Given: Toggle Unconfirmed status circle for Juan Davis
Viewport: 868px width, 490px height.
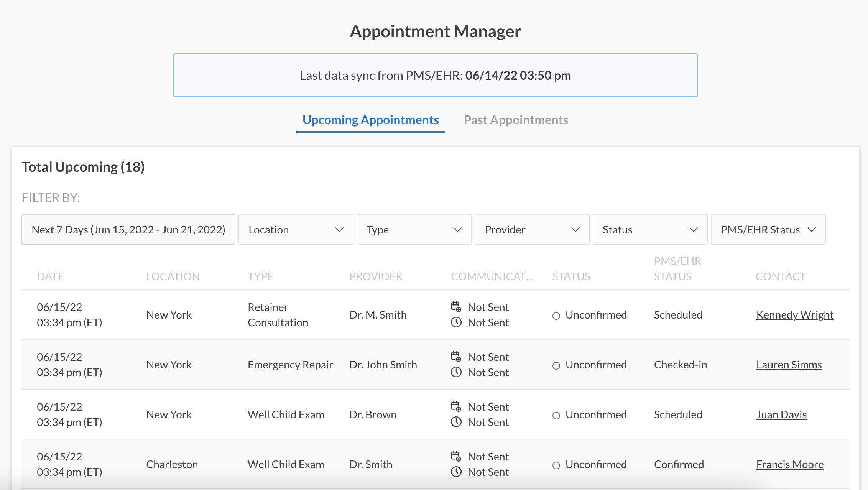Looking at the screenshot, I should click(556, 416).
